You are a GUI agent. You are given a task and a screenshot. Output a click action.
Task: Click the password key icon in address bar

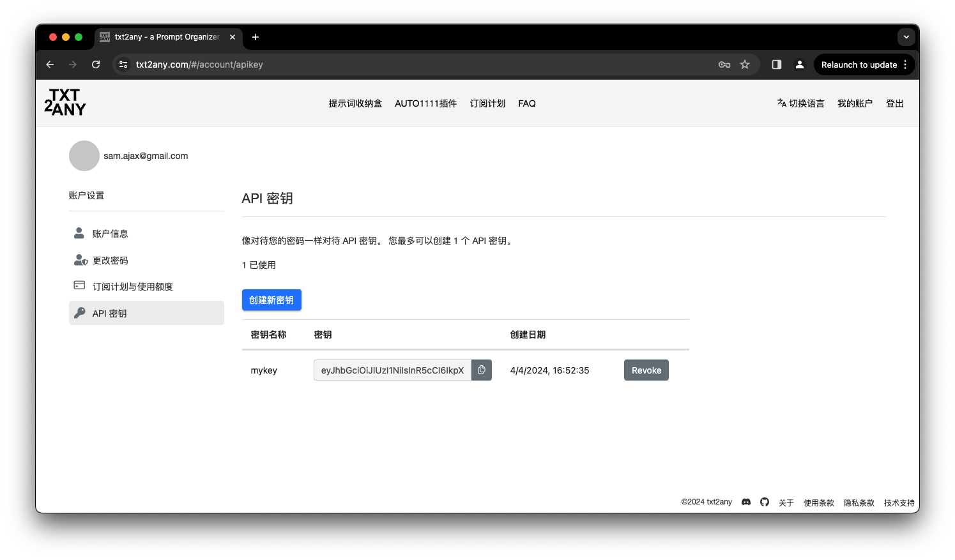(x=724, y=64)
